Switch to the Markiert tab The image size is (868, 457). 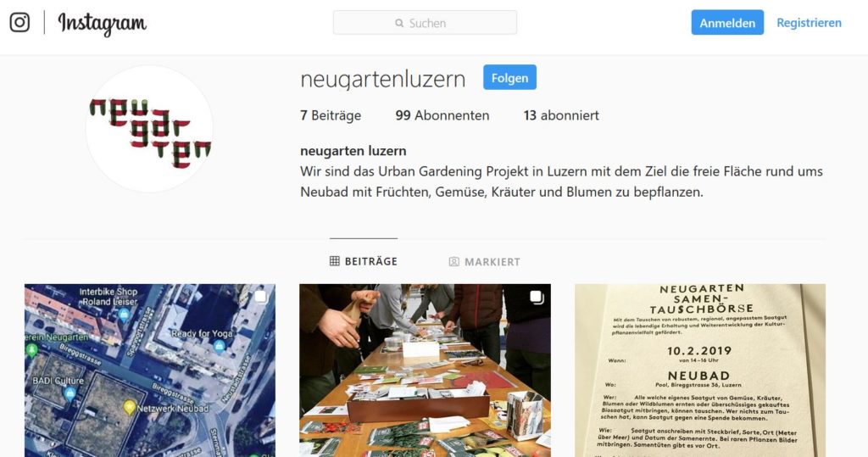click(x=484, y=261)
